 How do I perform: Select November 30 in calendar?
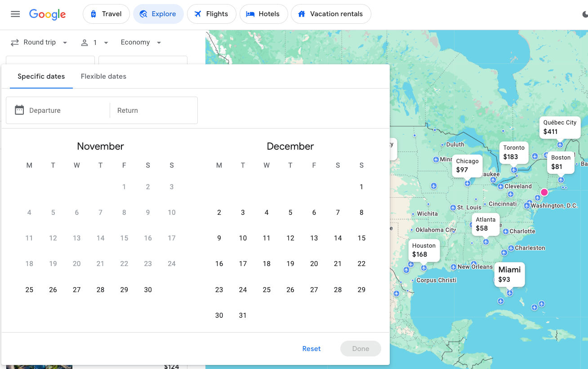[148, 290]
